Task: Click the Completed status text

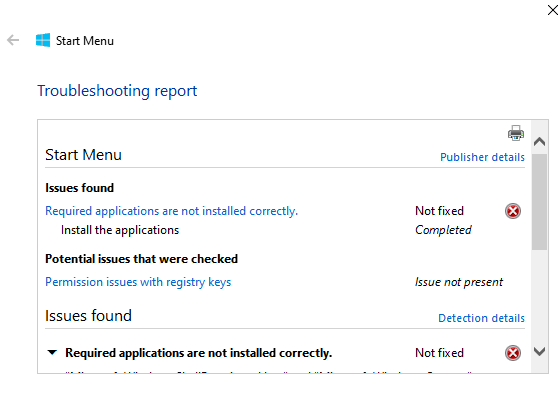Action: 443,230
